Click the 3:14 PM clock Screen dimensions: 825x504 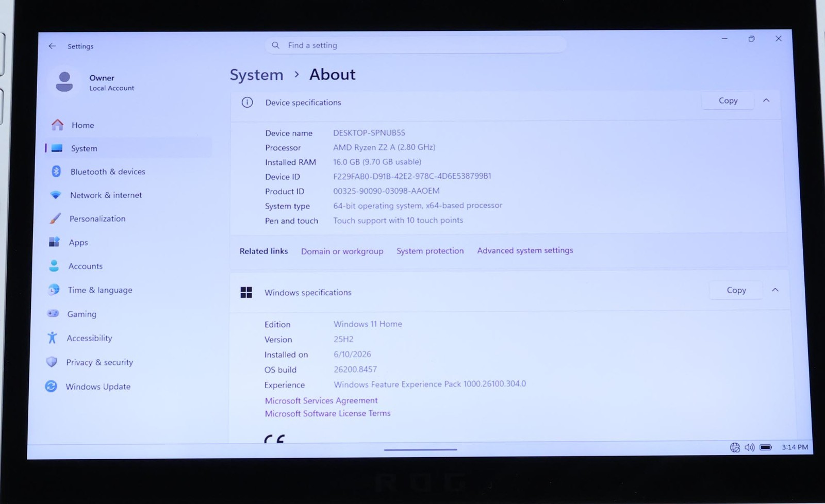tap(795, 447)
